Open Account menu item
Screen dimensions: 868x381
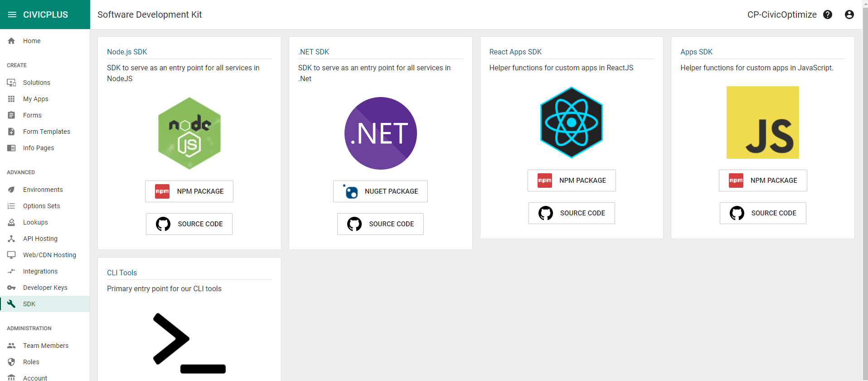pos(45,376)
